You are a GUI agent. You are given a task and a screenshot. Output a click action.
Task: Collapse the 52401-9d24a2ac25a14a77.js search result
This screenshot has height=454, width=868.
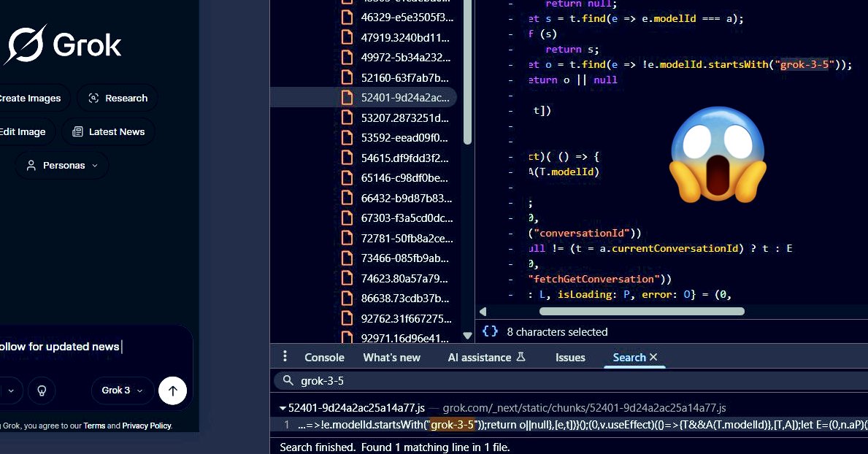click(283, 408)
